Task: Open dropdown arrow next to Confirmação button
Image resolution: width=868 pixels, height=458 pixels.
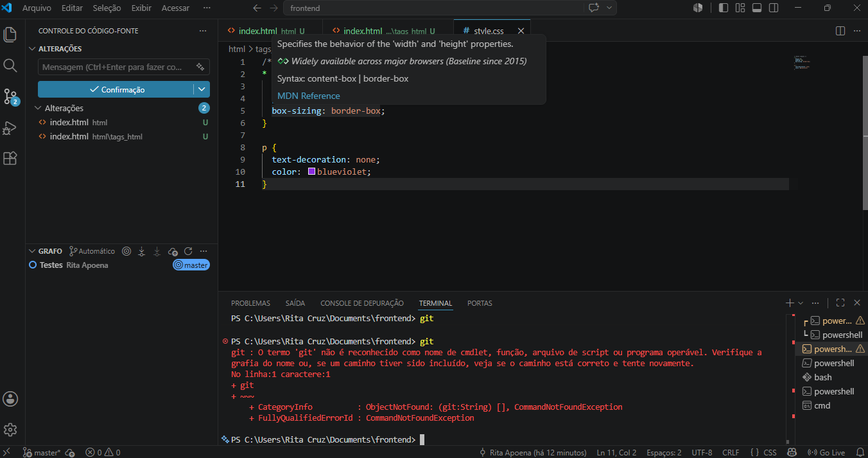Action: (202, 89)
